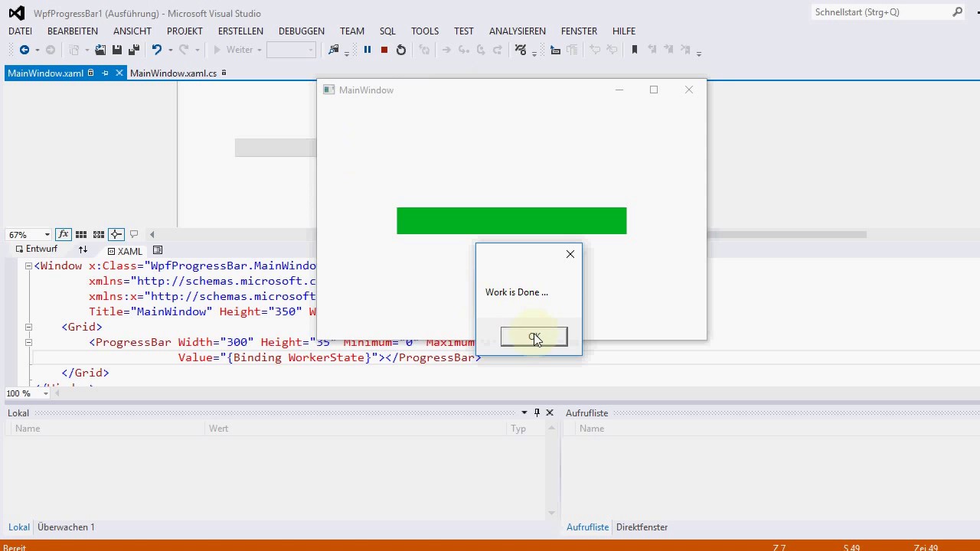Open the ANALYSIEREN menu
980x551 pixels.
click(x=518, y=31)
